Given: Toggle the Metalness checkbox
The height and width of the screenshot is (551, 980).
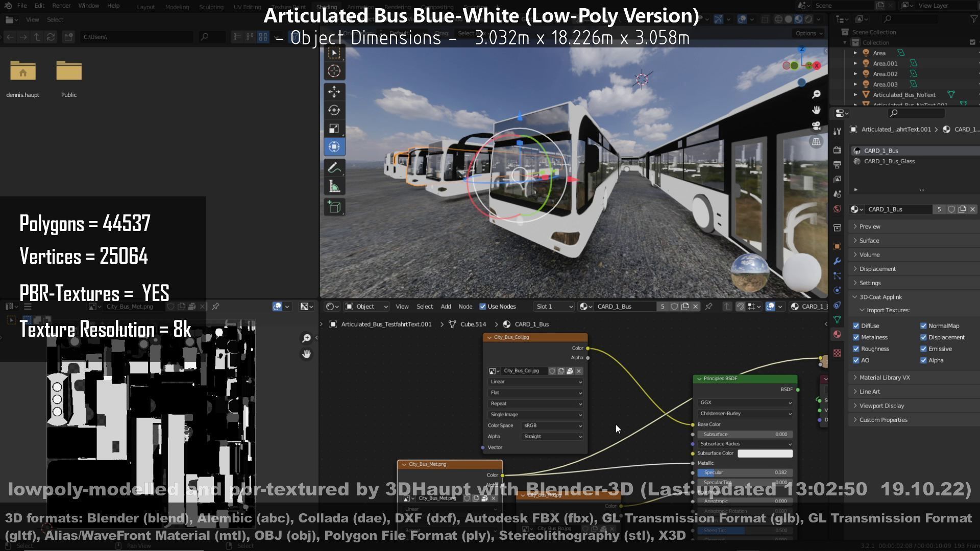Looking at the screenshot, I should pyautogui.click(x=856, y=337).
